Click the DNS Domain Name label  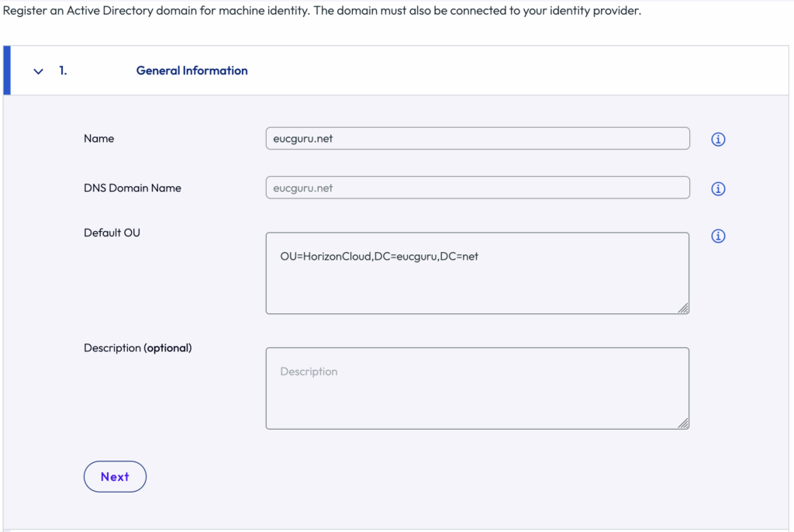point(132,188)
